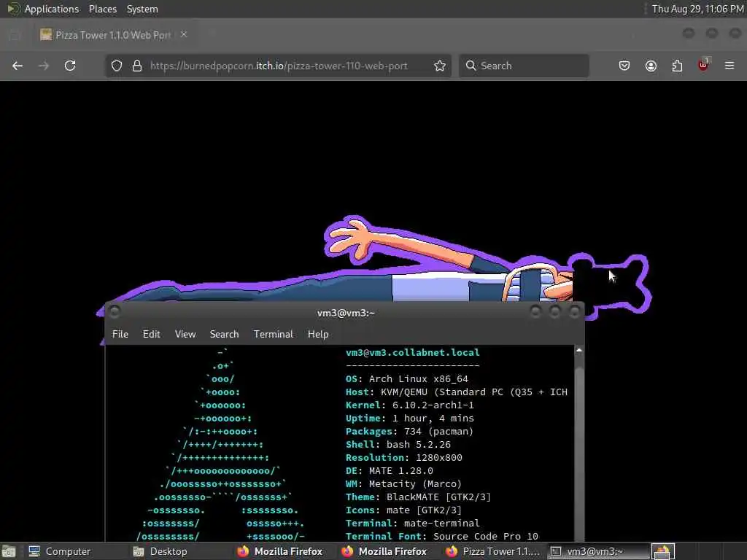Click the Theme: BlackMATE line
The image size is (747, 560).
click(418, 497)
